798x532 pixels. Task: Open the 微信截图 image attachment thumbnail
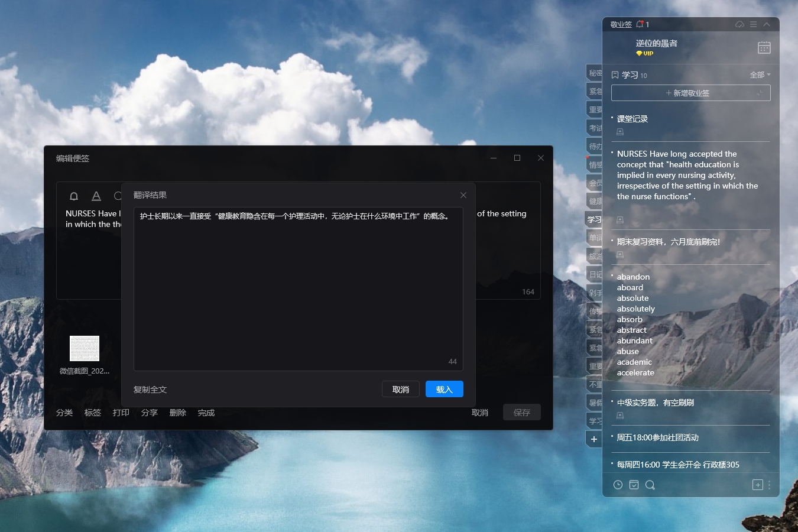click(x=85, y=348)
